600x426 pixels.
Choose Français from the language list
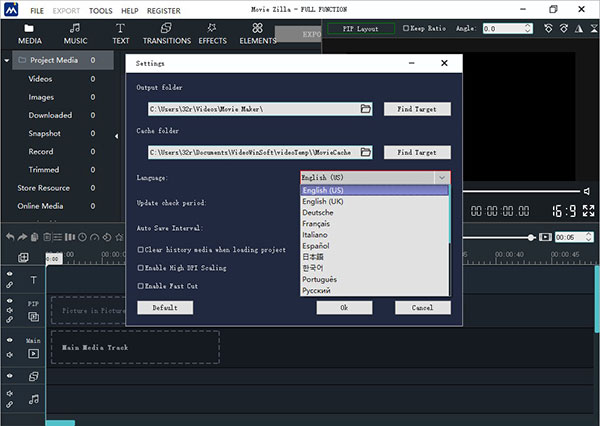tap(318, 223)
